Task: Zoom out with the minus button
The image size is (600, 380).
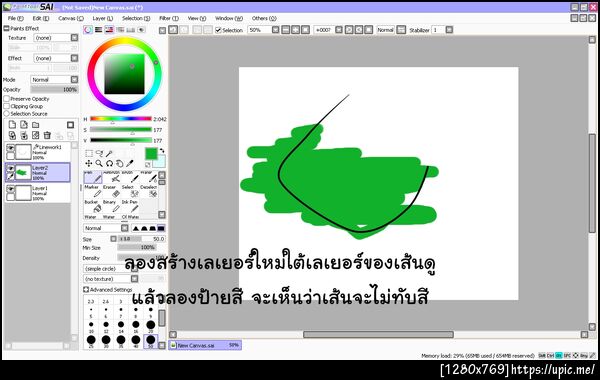Action: (x=285, y=30)
